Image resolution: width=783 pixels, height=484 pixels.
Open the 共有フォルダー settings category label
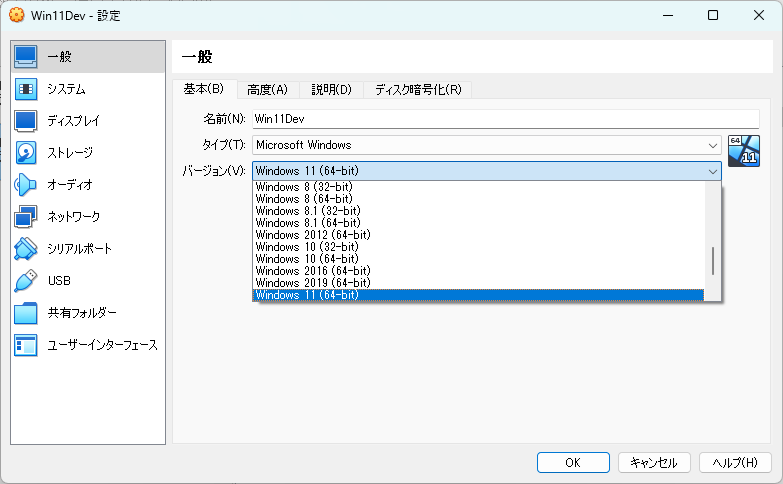pos(82,313)
